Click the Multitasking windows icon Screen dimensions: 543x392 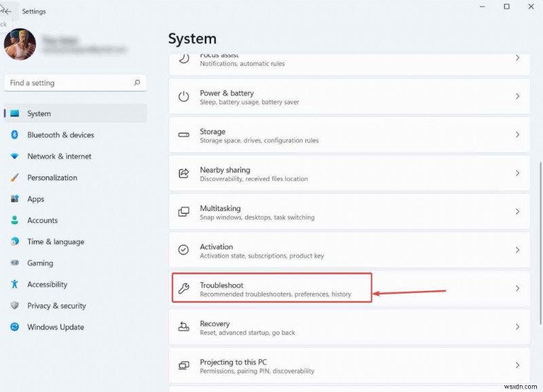[183, 211]
